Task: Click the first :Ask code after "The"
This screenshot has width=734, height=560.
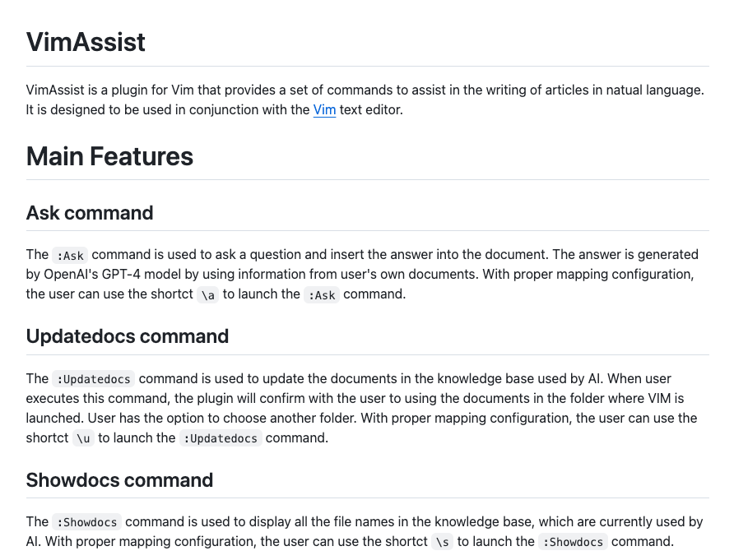Action: click(x=69, y=255)
